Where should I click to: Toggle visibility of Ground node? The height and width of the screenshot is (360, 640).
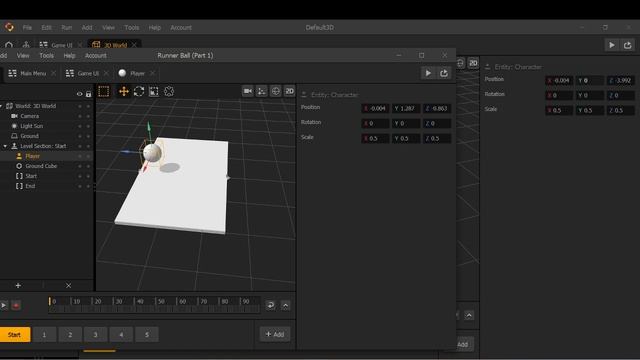(80, 136)
